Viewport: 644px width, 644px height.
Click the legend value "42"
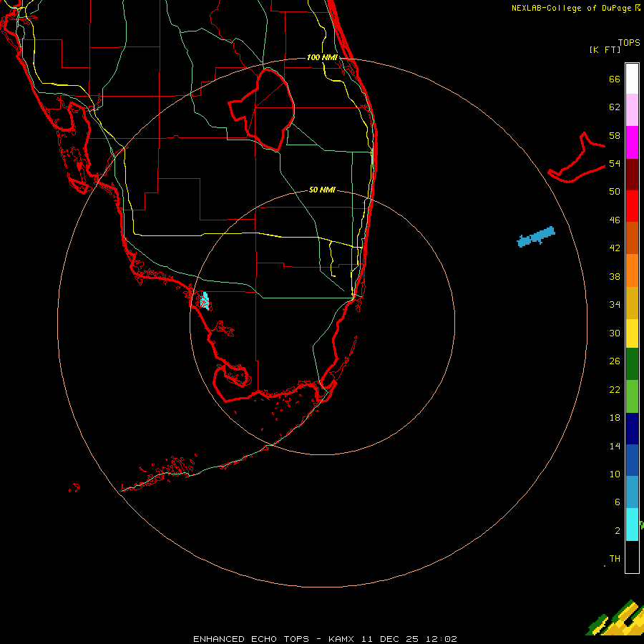(615, 248)
